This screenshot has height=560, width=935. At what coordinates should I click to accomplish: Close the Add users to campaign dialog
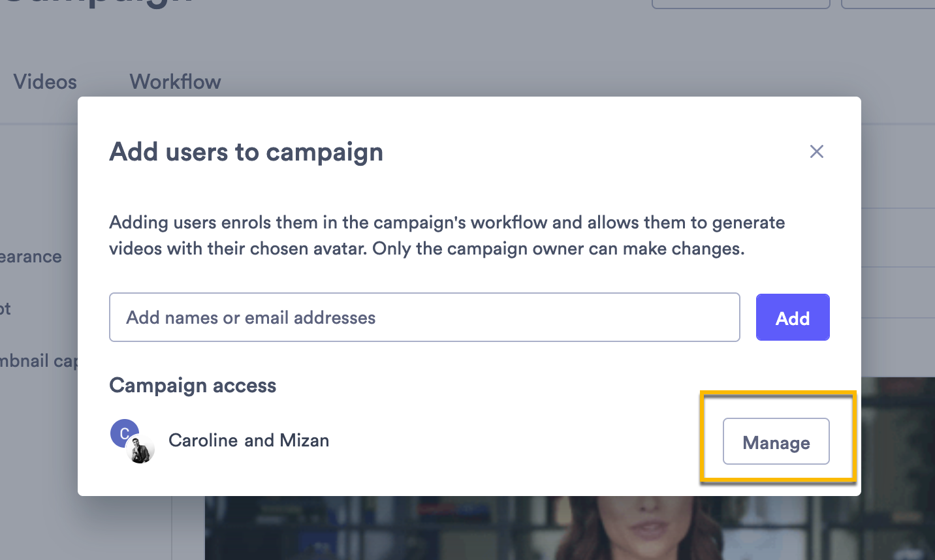[x=816, y=151]
